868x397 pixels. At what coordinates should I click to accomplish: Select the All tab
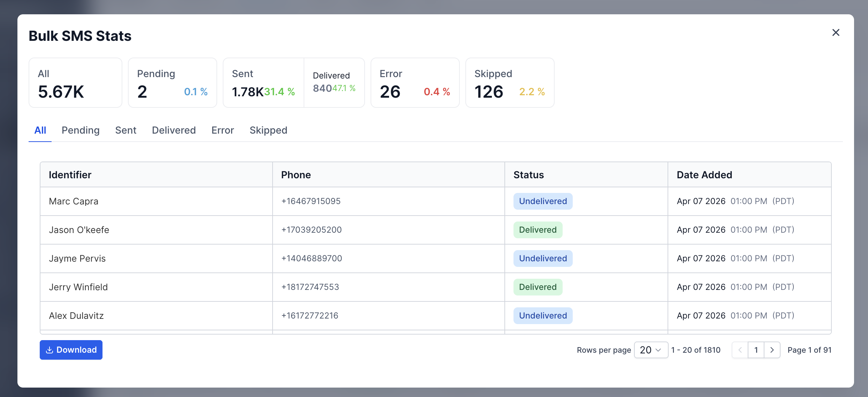click(x=40, y=130)
